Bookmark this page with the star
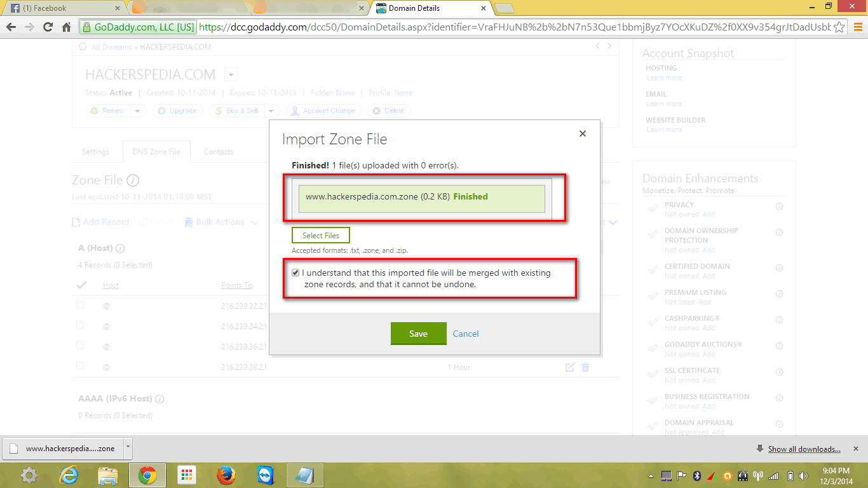Image resolution: width=868 pixels, height=488 pixels. click(x=839, y=27)
